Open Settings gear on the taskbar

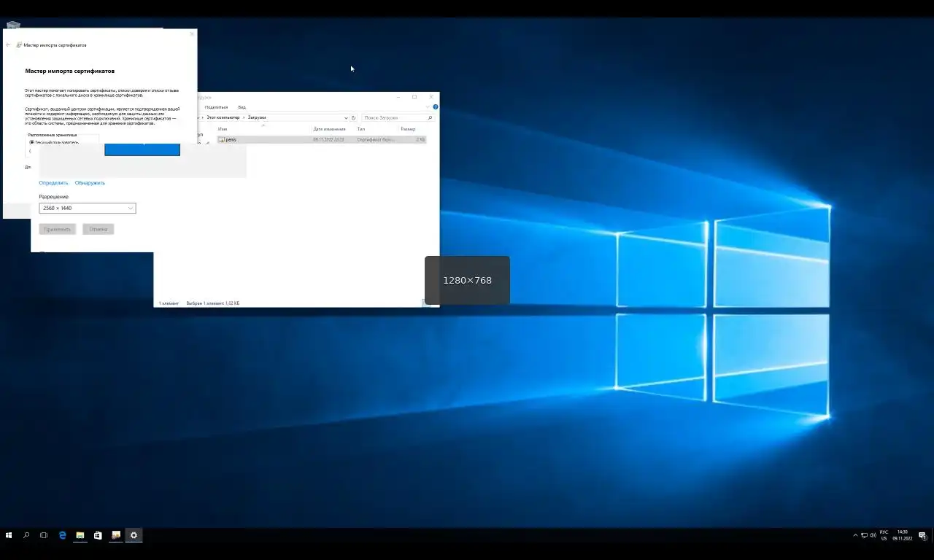(x=134, y=535)
